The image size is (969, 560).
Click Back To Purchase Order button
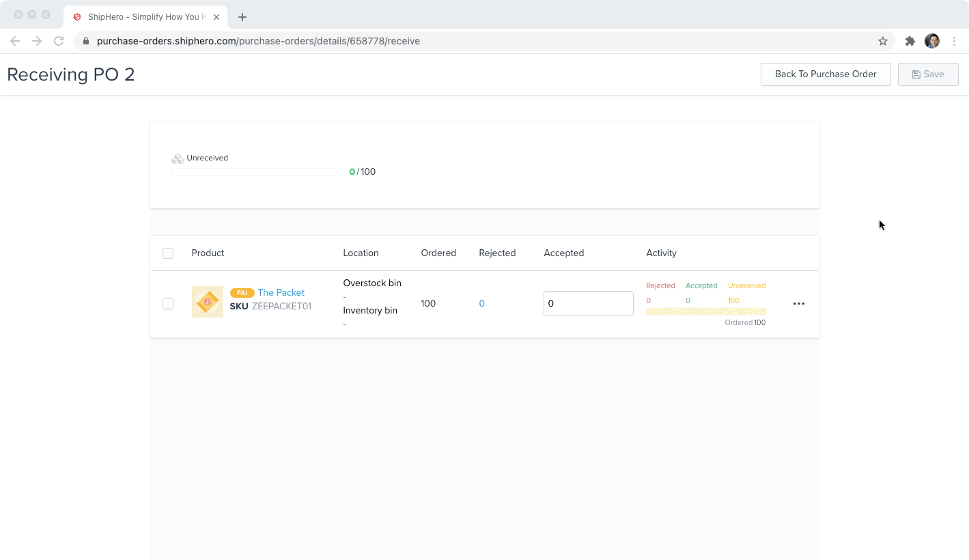click(826, 74)
